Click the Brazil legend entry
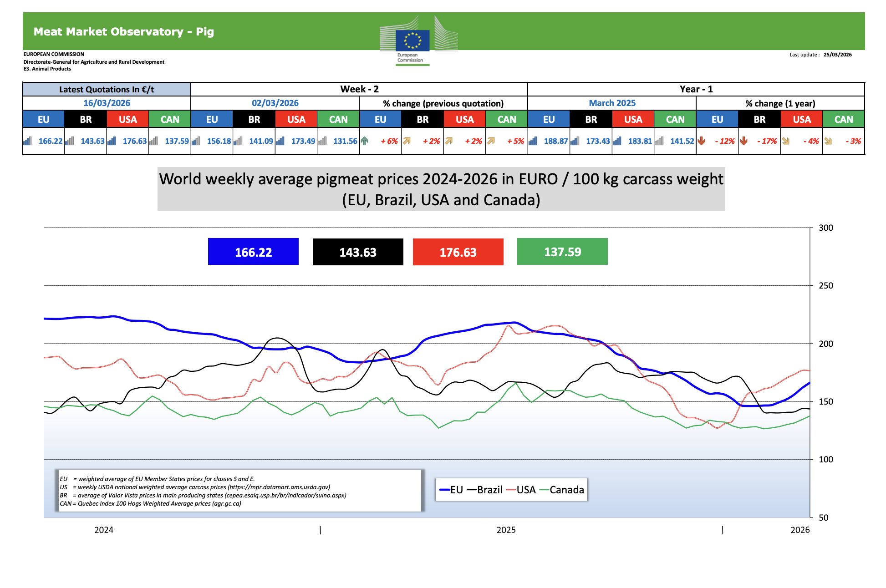 pyautogui.click(x=489, y=490)
